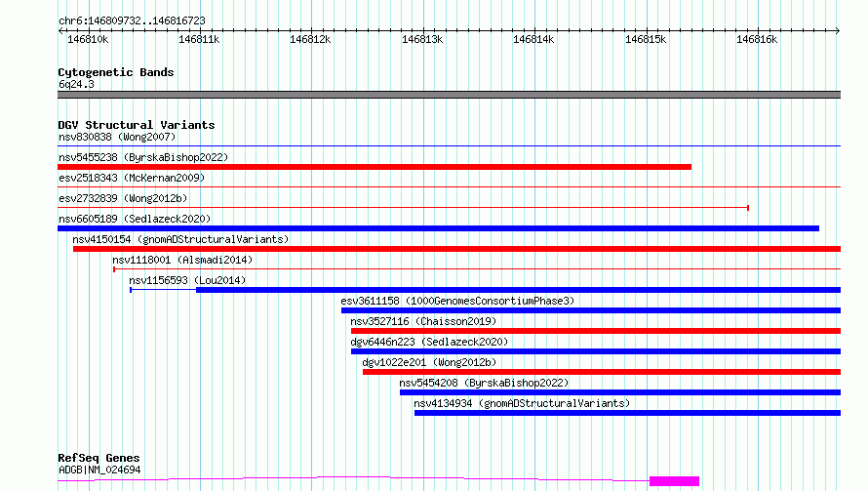Select the nsv6605189 (Sedlazeck2020) blue bar
Image resolution: width=868 pixels, height=491 pixels.
click(439, 228)
